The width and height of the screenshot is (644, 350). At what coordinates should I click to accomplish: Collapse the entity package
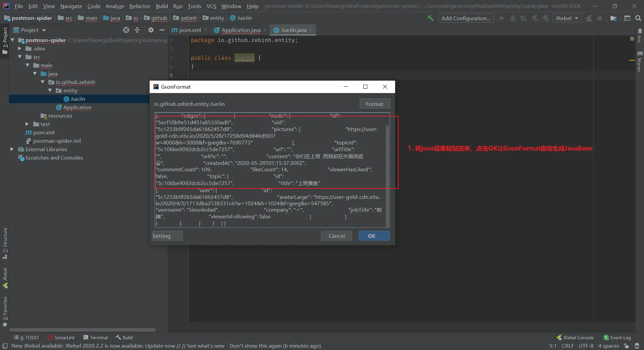point(50,90)
